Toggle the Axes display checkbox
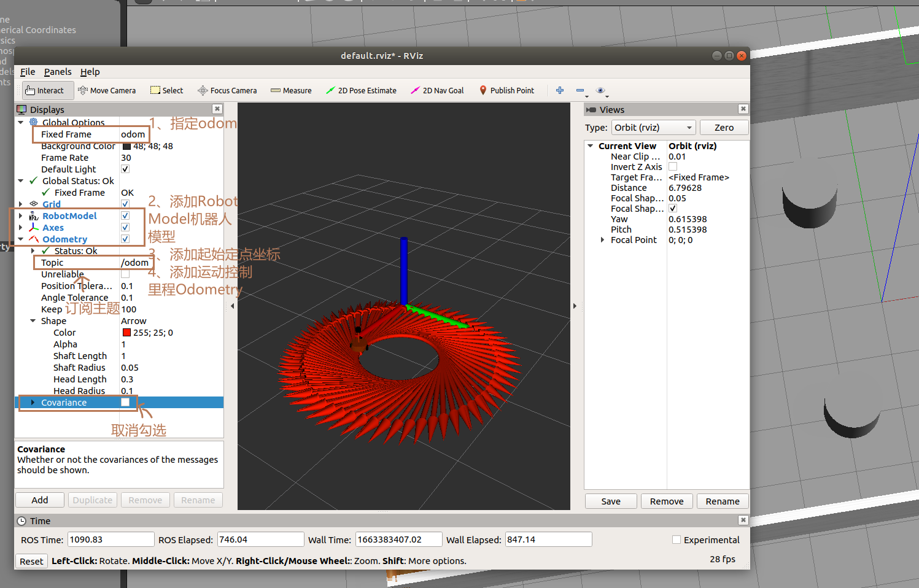Screen dimensions: 919x588 125,227
